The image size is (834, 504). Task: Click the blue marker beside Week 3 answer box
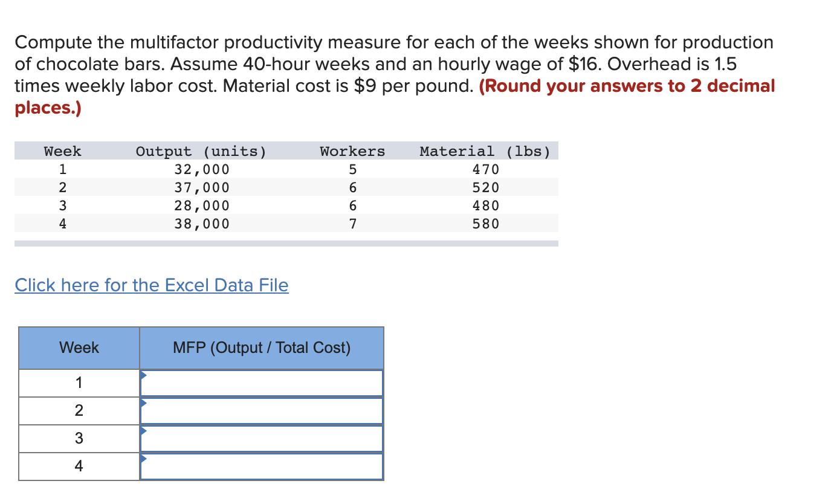click(143, 431)
